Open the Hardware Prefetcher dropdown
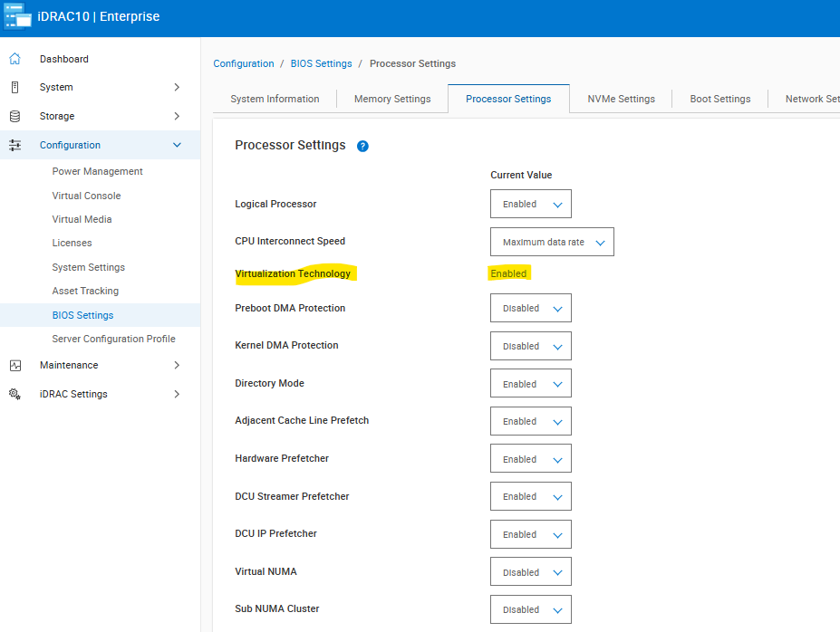The image size is (840, 632). (530, 458)
